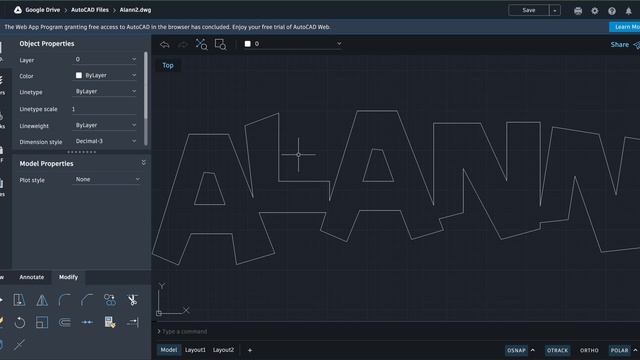
Task: Click the Alann2.dwg file name
Action: click(x=135, y=10)
